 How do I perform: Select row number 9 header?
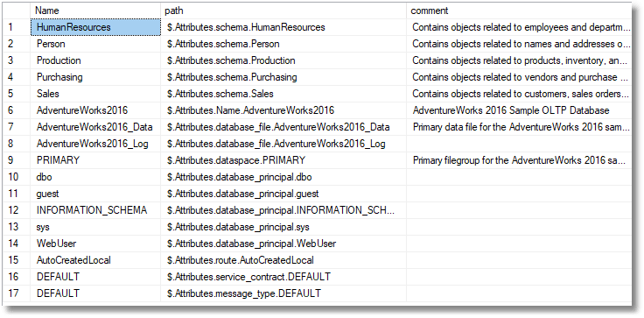[x=17, y=160]
